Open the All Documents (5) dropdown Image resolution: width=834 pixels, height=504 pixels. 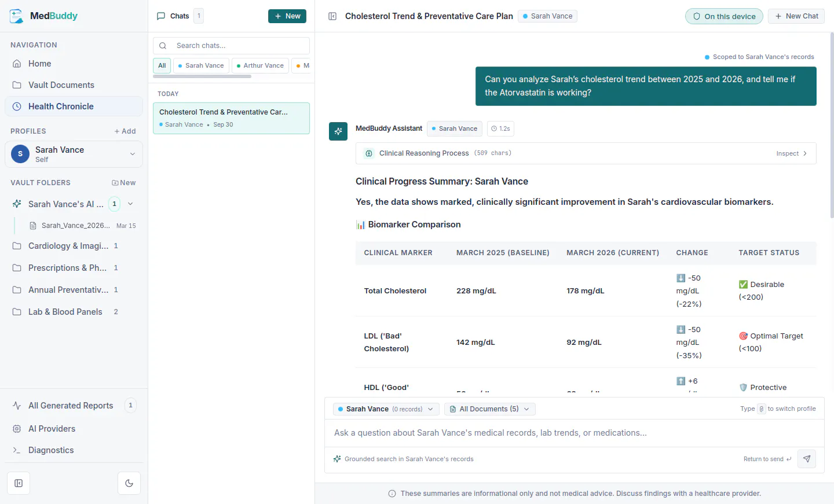pyautogui.click(x=490, y=409)
